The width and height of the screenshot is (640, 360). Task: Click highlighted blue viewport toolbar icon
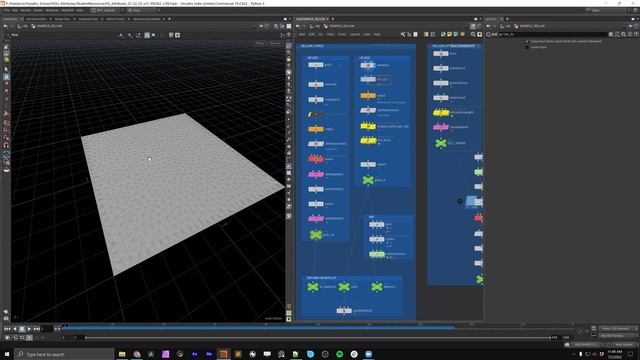[x=147, y=35]
